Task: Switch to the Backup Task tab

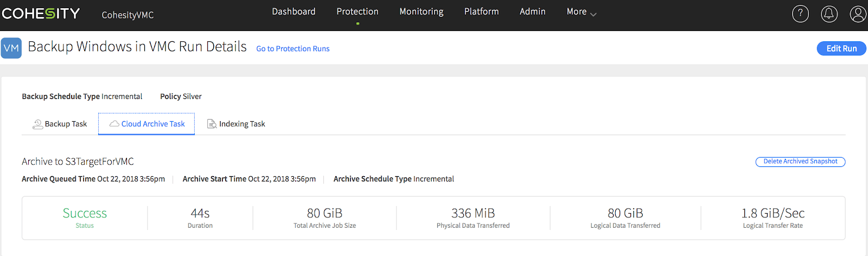Action: [x=66, y=124]
